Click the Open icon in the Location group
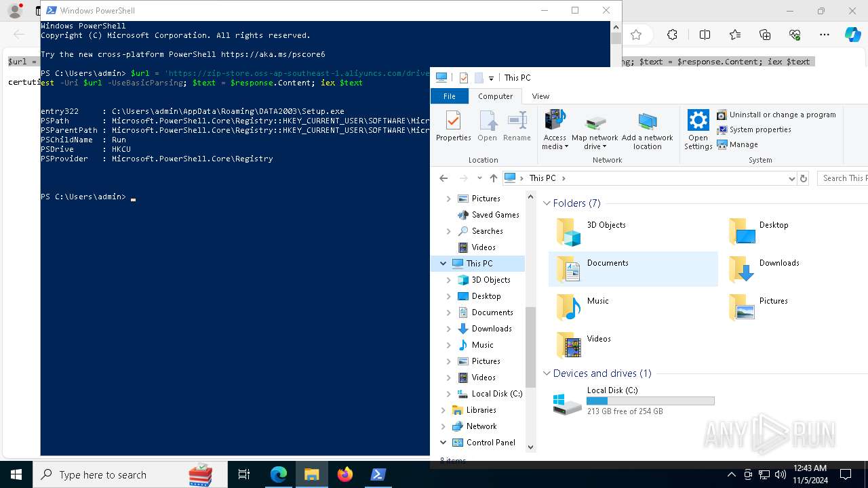Viewport: 868px width, 488px height. pos(487,127)
